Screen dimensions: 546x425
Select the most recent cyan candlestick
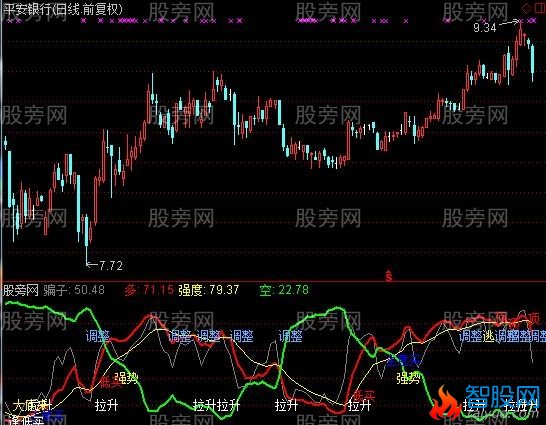[x=532, y=62]
